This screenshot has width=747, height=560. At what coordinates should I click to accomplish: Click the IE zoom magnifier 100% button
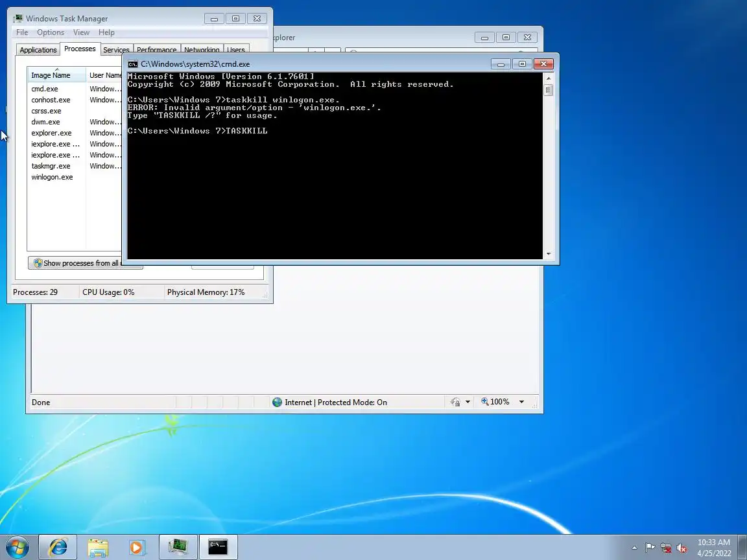(495, 402)
